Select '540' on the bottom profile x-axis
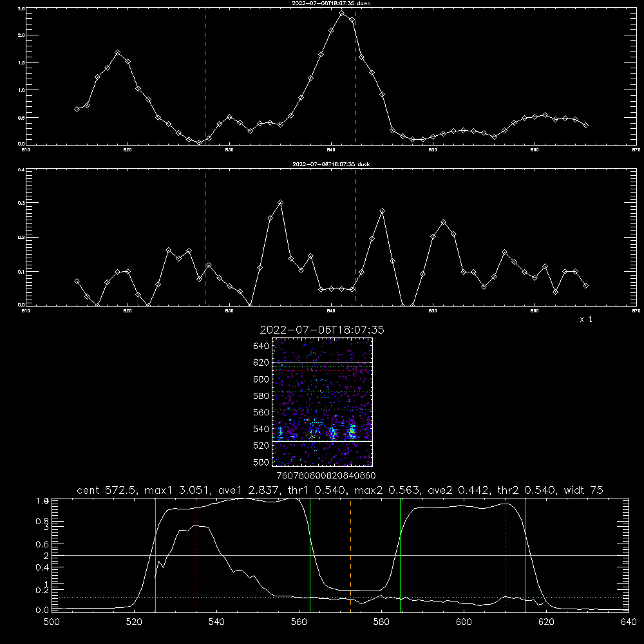This screenshot has width=644, height=644. coord(216,622)
